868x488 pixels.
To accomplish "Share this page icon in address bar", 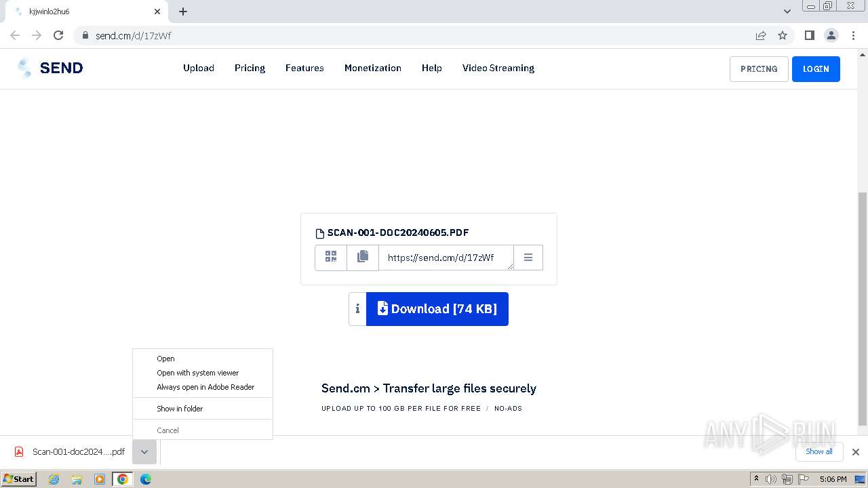I will point(761,35).
